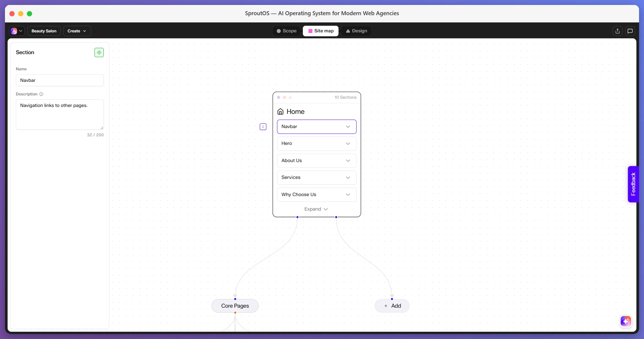Screen dimensions: 644x339
Task: Open the SproutOS logo workspace menu
Action: (17, 31)
